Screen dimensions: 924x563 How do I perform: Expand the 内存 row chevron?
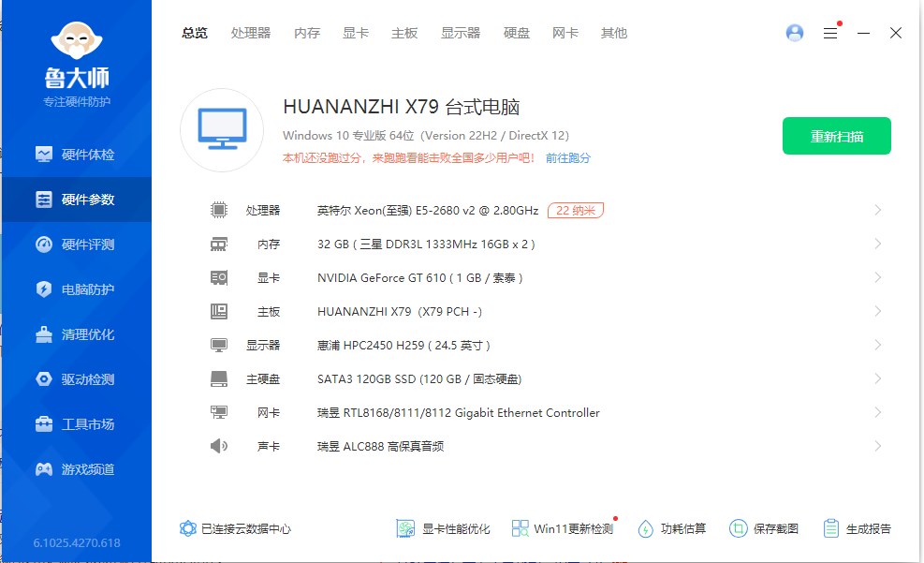tap(877, 244)
